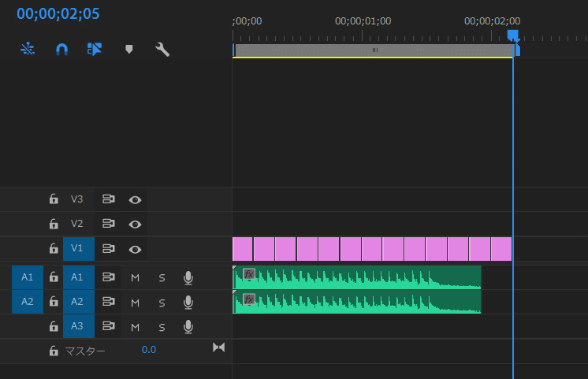The width and height of the screenshot is (588, 379).
Task: Click A1 source patching button
Action: [28, 277]
